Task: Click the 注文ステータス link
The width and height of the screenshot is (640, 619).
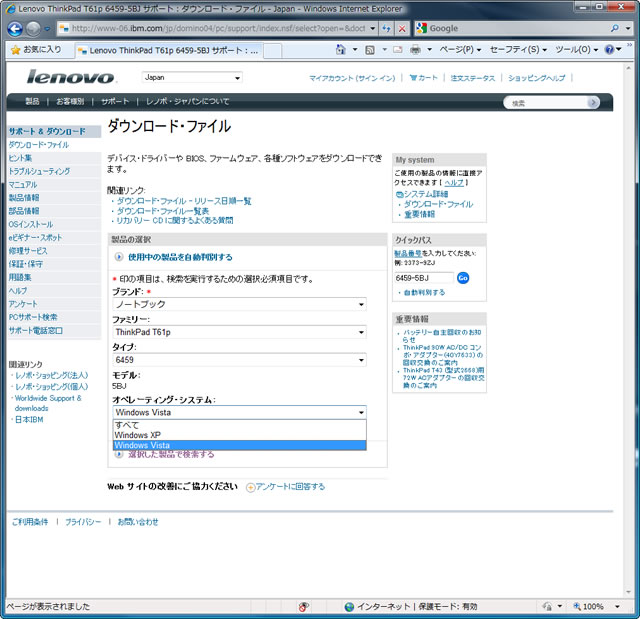Action: (x=473, y=78)
